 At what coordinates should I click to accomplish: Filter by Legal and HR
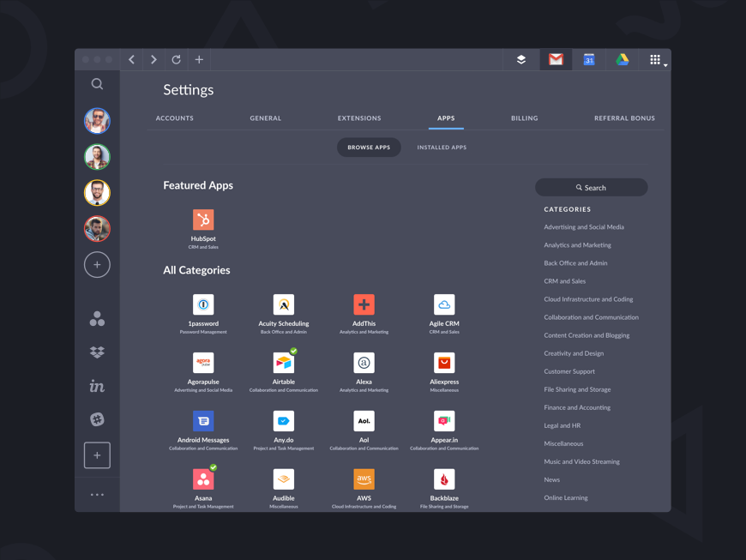pyautogui.click(x=563, y=426)
